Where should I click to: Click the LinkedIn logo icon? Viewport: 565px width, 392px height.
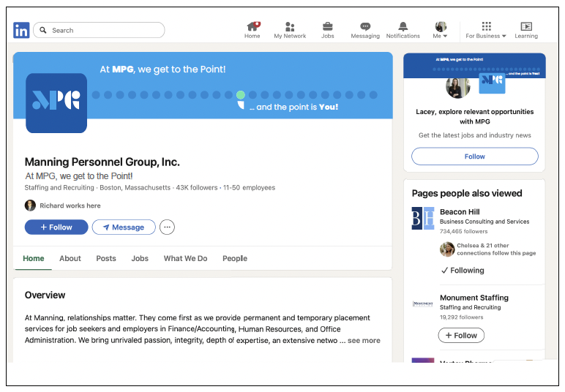click(21, 30)
